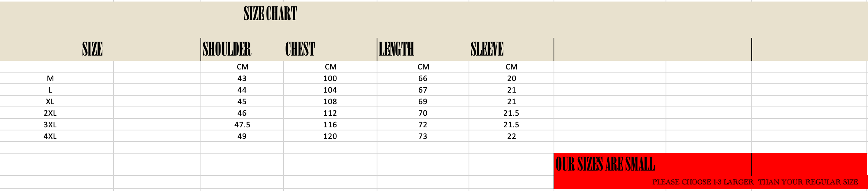Select chest value 100 cell
The height and width of the screenshot is (191, 868).
(330, 78)
